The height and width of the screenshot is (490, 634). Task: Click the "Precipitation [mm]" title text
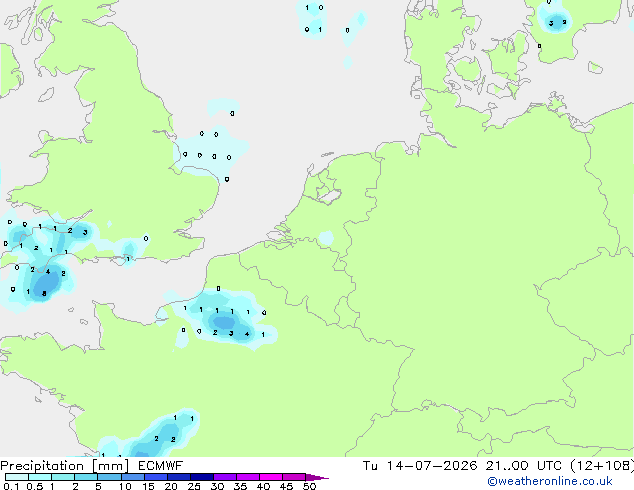tap(65, 466)
